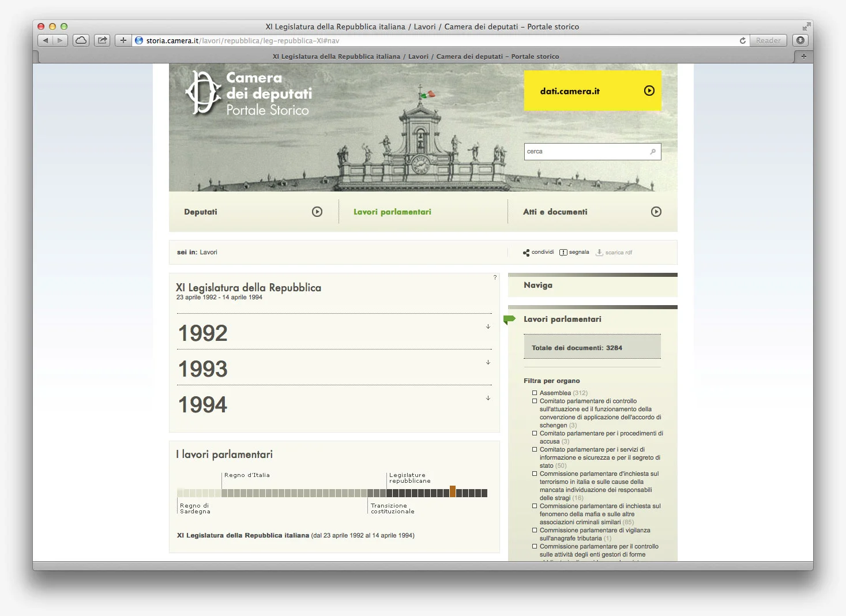Click the first light Regno di Sardegna segment

click(x=180, y=493)
